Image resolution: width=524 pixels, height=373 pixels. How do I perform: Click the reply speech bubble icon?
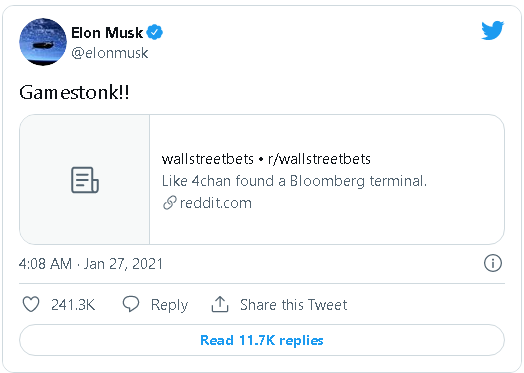(x=131, y=304)
